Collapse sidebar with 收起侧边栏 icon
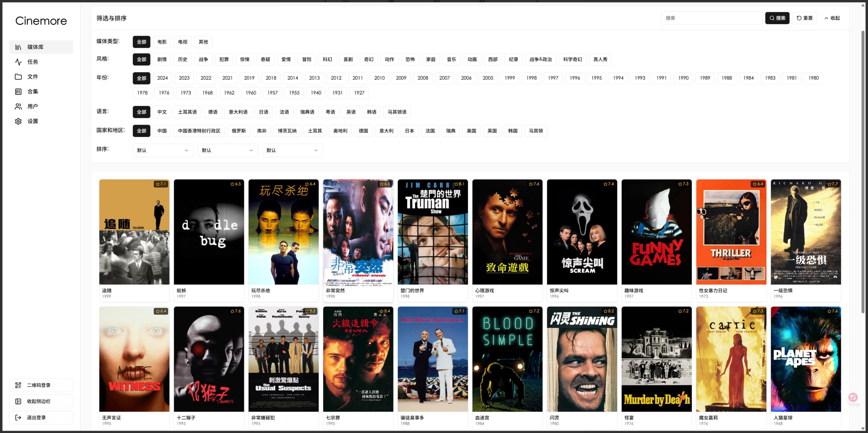Screen dimensions: 868x433 tap(18, 401)
